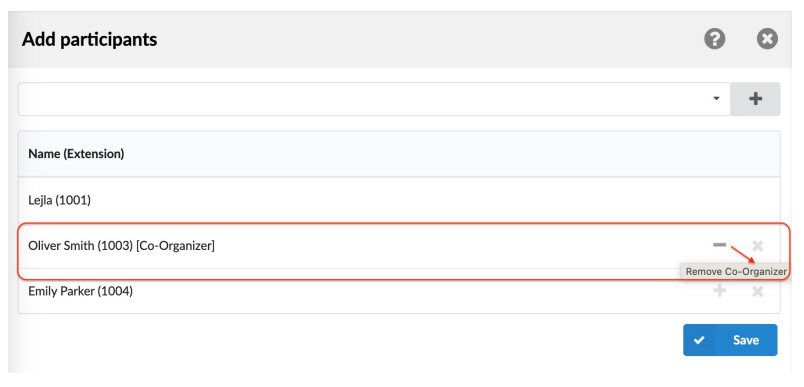Save the participant changes
This screenshot has height=387, width=804.
(730, 340)
